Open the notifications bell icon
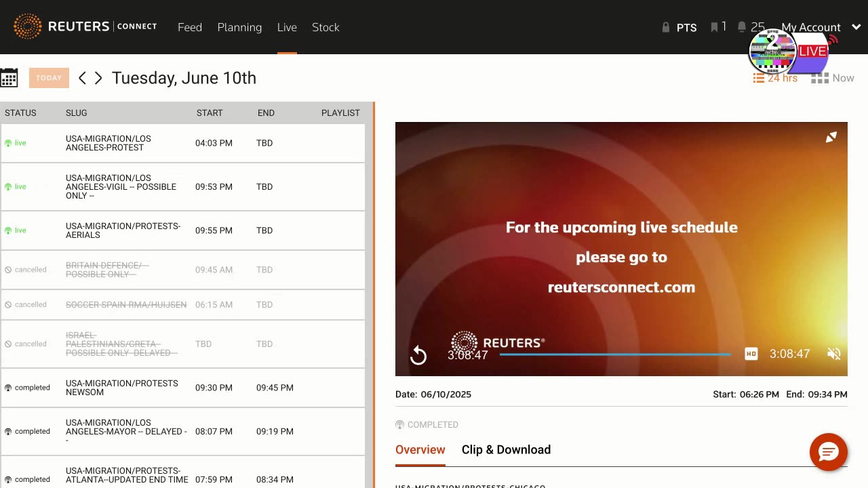This screenshot has width=868, height=488. pyautogui.click(x=742, y=27)
